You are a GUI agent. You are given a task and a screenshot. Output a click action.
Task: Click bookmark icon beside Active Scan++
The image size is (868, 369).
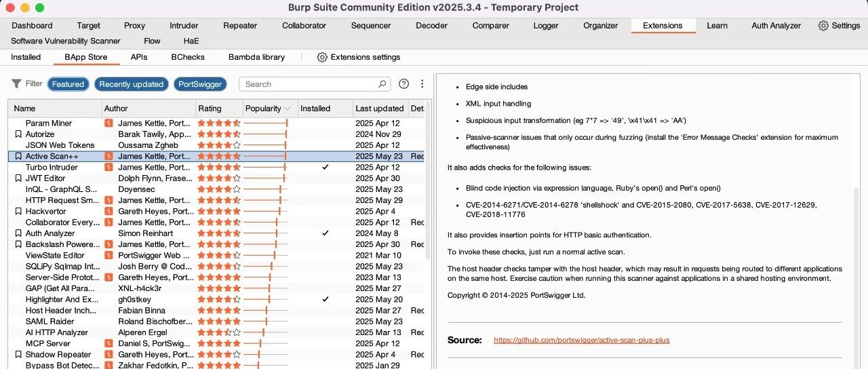point(18,156)
